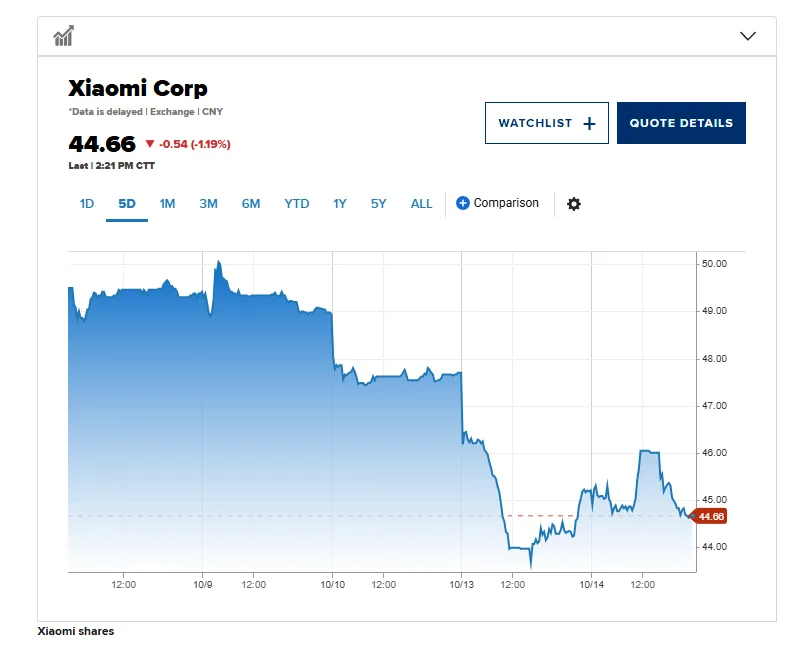Click the red 44.66 price marker
This screenshot has height=659, width=801.
point(710,517)
